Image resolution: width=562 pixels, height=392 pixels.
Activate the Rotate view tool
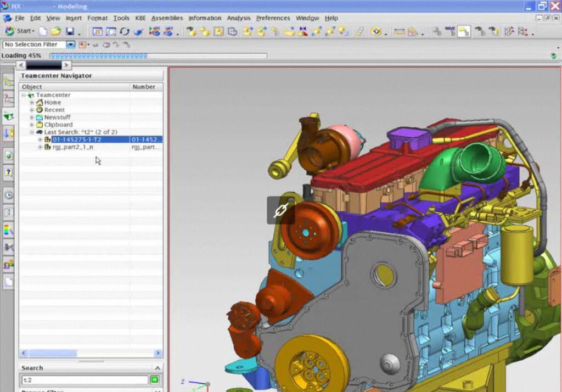pos(125,31)
